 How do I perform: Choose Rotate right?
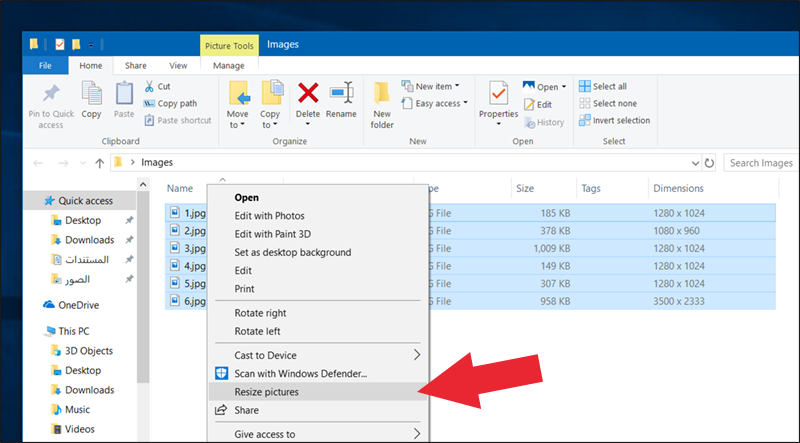[x=260, y=313]
